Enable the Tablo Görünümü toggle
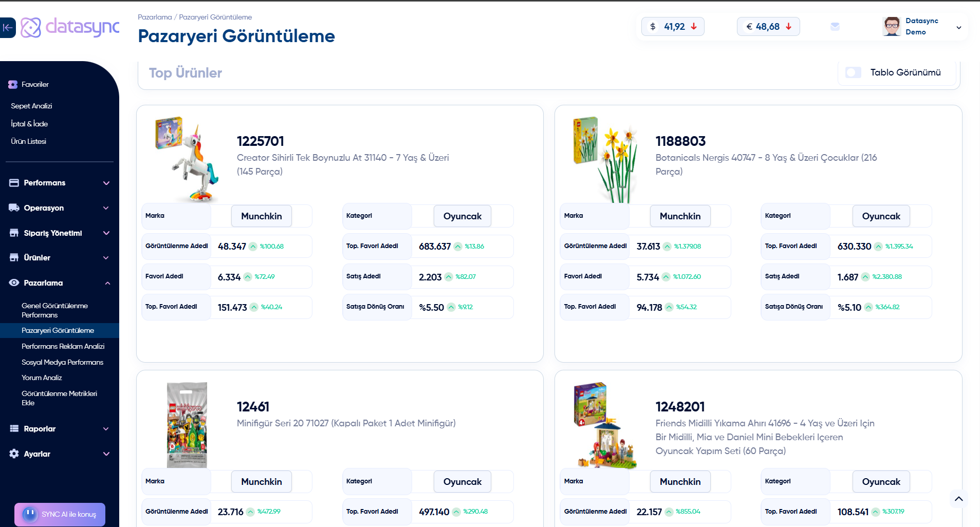980x527 pixels. [x=854, y=72]
